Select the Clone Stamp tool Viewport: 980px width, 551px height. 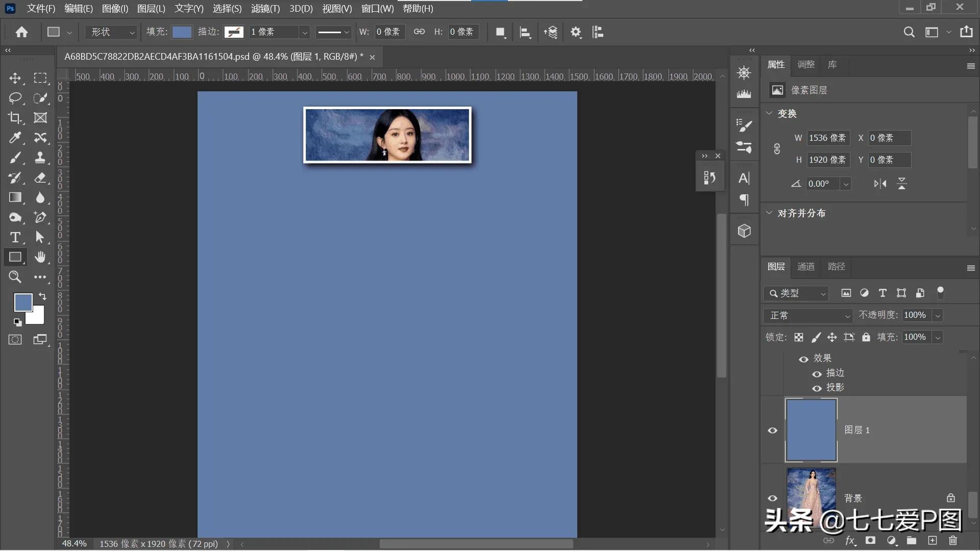40,158
